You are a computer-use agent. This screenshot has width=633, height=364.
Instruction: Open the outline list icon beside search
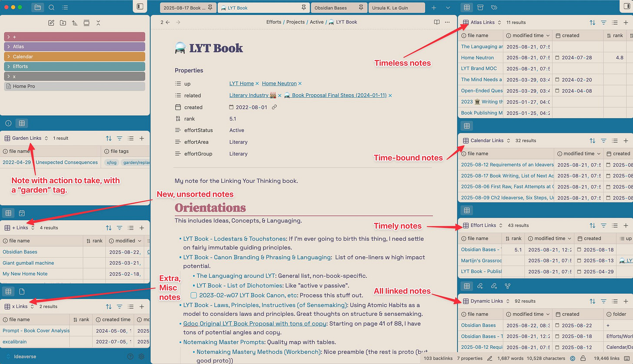coord(65,7)
